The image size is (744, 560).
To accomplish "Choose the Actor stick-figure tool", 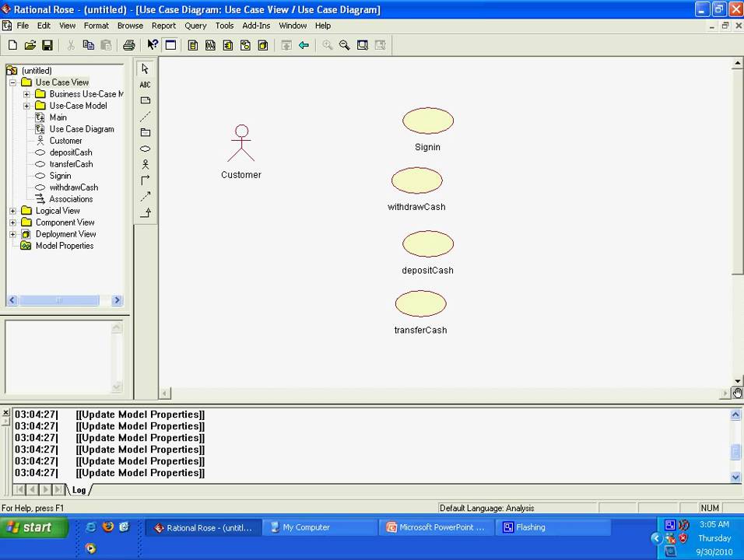I will [146, 165].
